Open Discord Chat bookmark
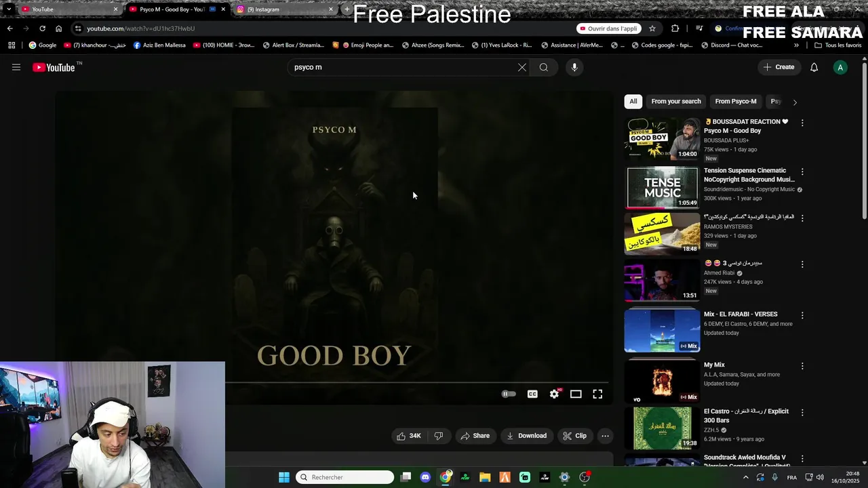The height and width of the screenshot is (488, 868). point(732,45)
